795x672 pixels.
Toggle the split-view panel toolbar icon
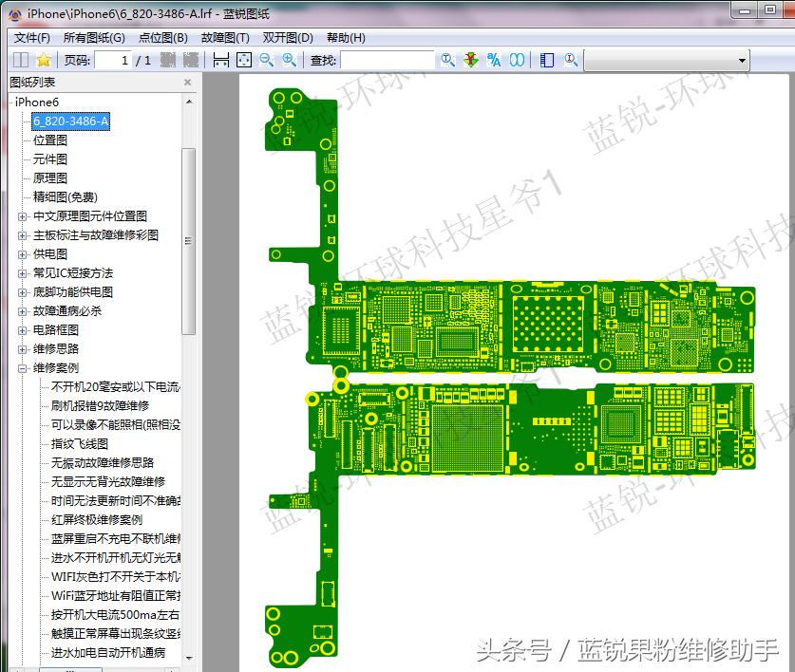545,60
